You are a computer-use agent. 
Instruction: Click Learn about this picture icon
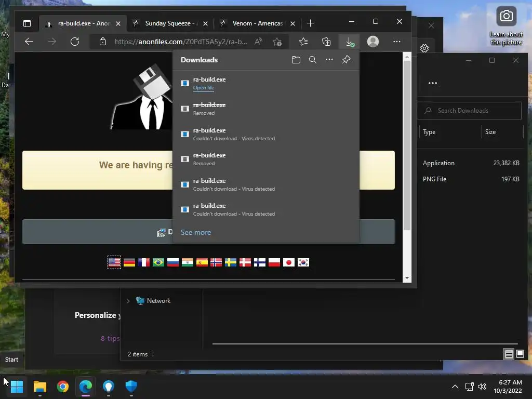(506, 26)
